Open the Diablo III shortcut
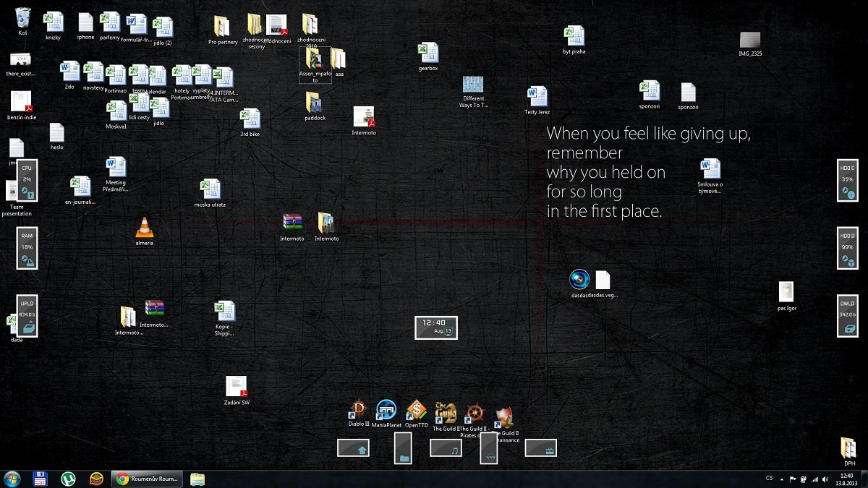The width and height of the screenshot is (868, 488). (x=358, y=411)
